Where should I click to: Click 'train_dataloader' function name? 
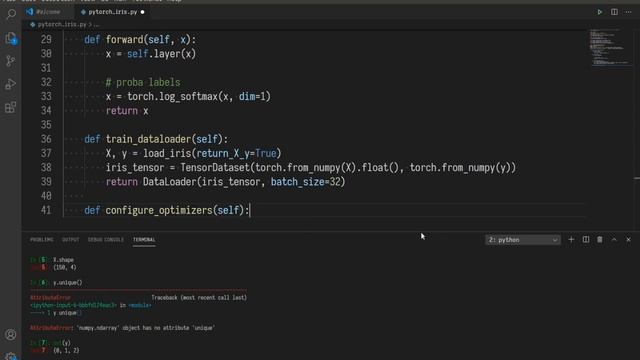point(149,139)
